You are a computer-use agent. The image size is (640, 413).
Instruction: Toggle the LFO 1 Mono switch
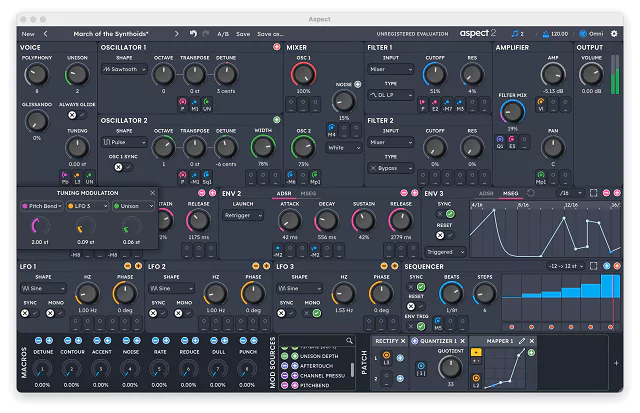coord(55,313)
